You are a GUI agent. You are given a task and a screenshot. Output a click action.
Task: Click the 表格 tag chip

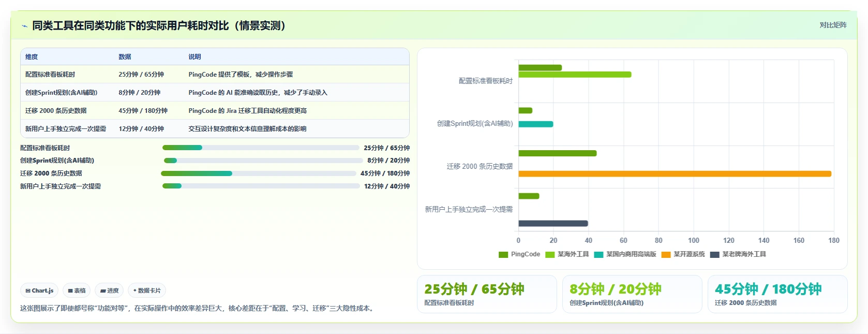(77, 291)
